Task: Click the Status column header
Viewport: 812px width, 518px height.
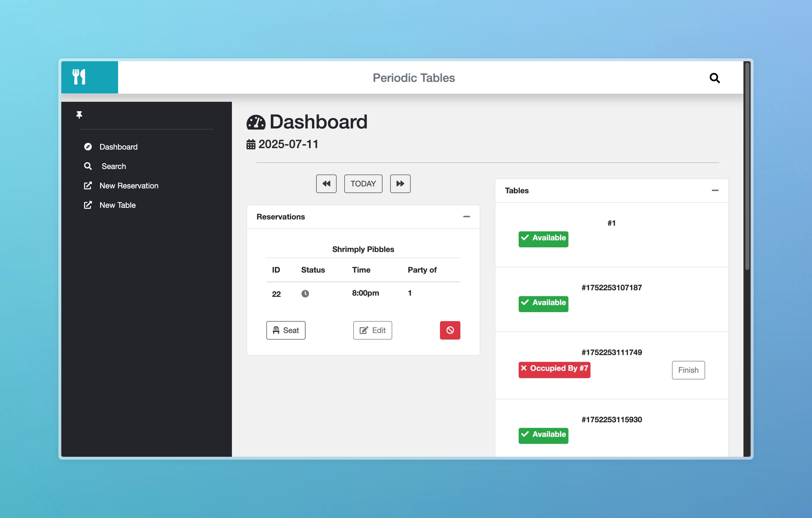Action: coord(313,270)
